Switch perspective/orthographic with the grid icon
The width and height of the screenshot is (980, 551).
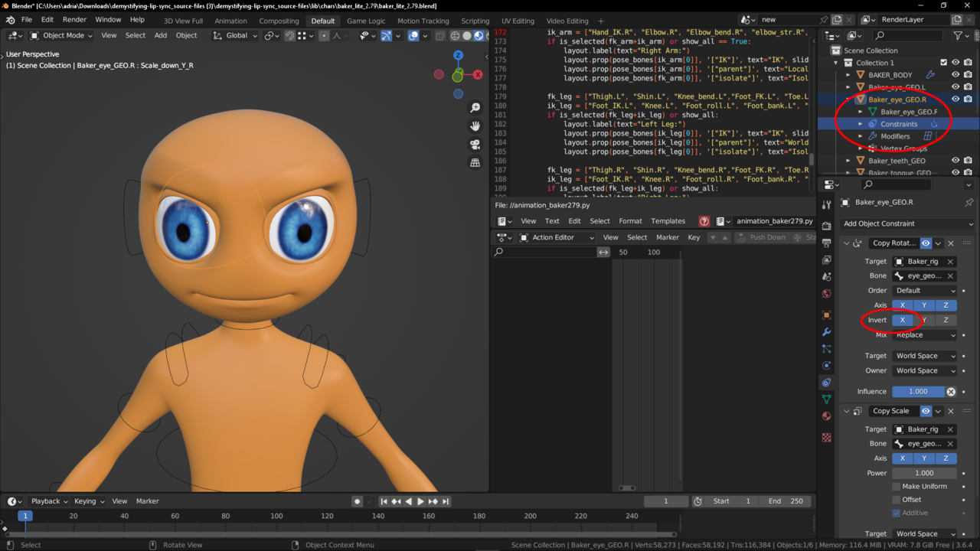[475, 163]
